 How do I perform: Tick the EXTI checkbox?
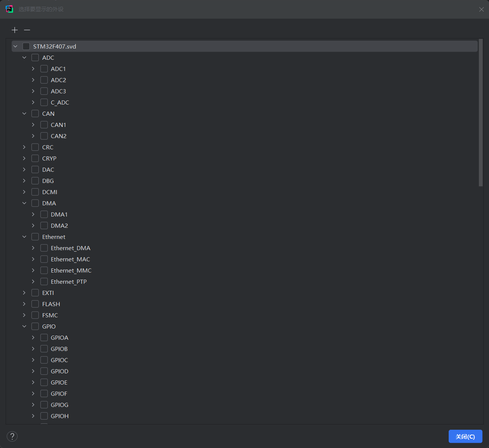point(35,293)
